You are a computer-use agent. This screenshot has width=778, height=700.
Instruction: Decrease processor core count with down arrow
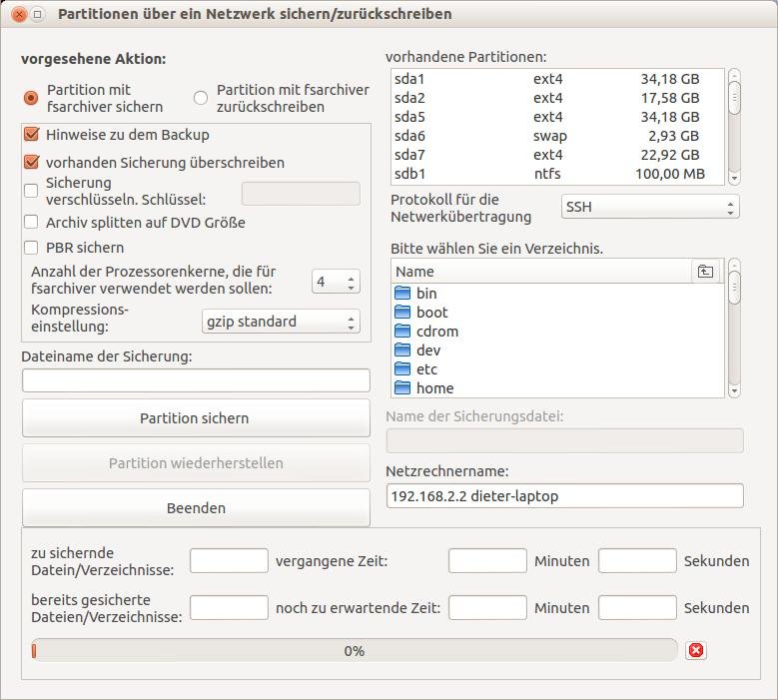(351, 288)
